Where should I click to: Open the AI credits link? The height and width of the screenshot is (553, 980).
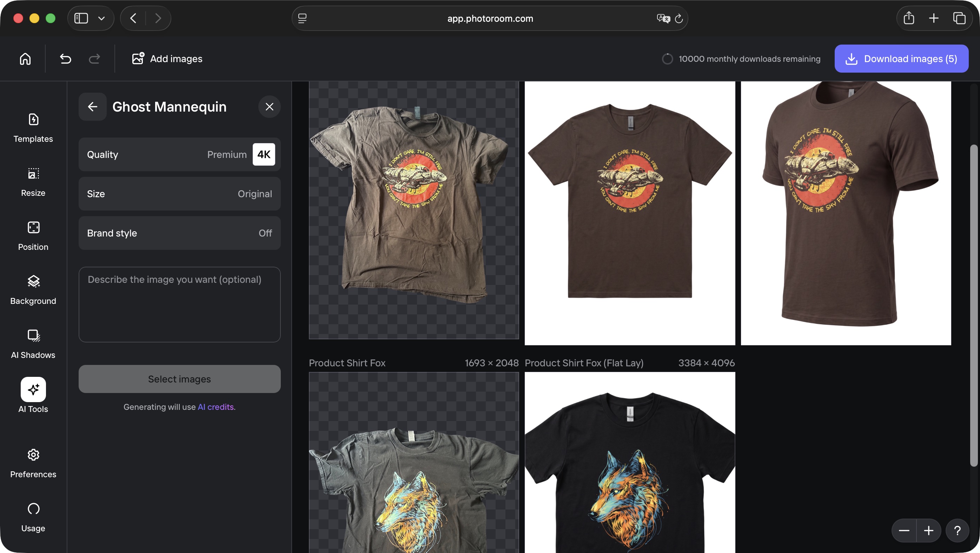[215, 407]
